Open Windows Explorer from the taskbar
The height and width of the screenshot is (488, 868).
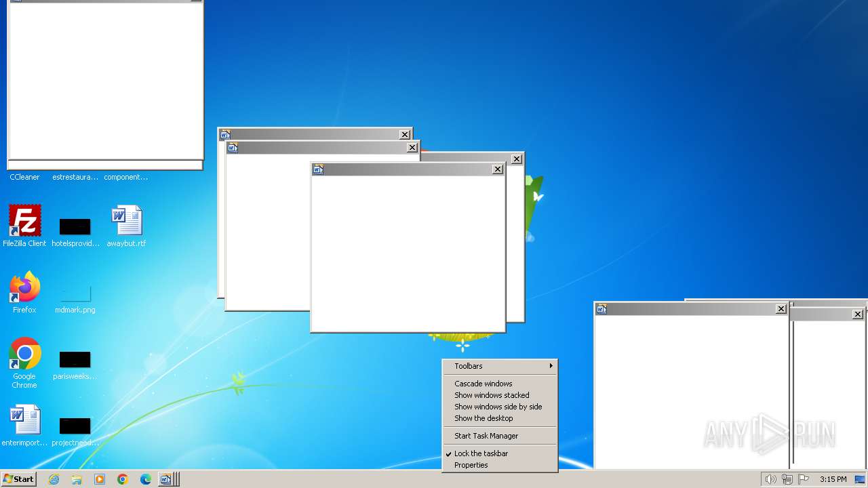pyautogui.click(x=77, y=479)
